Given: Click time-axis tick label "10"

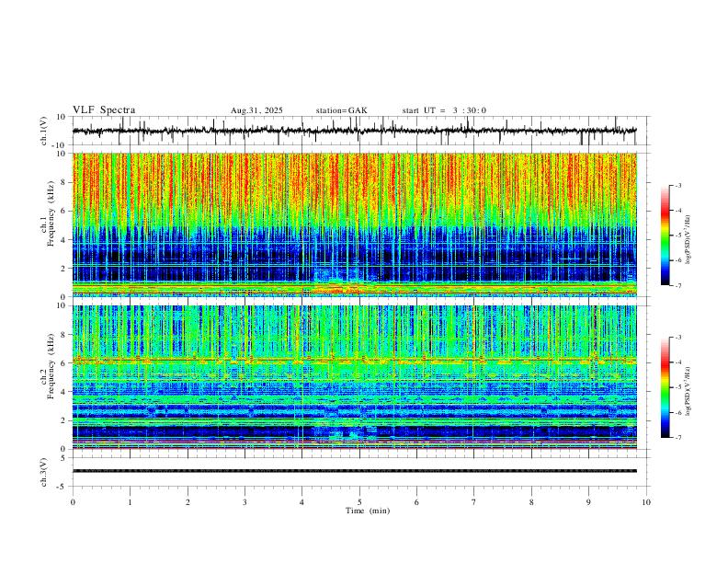Looking at the screenshot, I should 646,502.
